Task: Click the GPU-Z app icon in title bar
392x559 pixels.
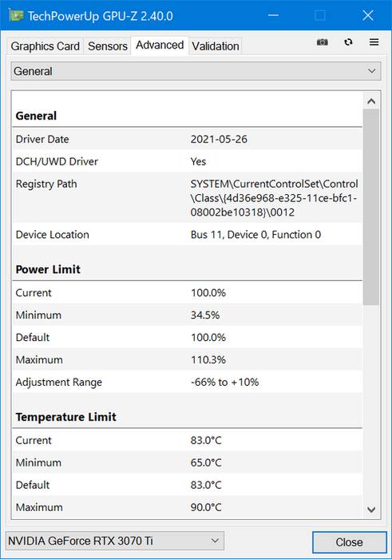Action: pyautogui.click(x=16, y=16)
